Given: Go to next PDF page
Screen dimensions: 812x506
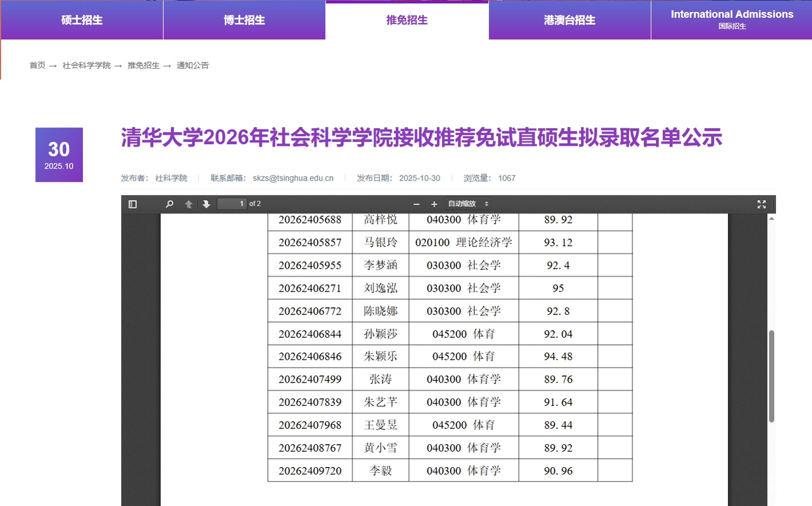Looking at the screenshot, I should click(x=206, y=204).
